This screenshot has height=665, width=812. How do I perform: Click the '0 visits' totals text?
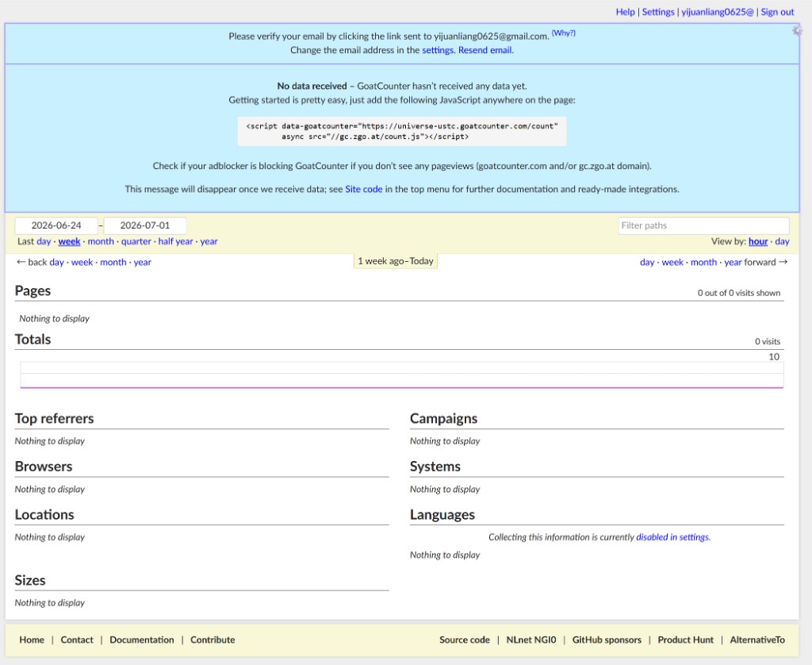point(768,341)
